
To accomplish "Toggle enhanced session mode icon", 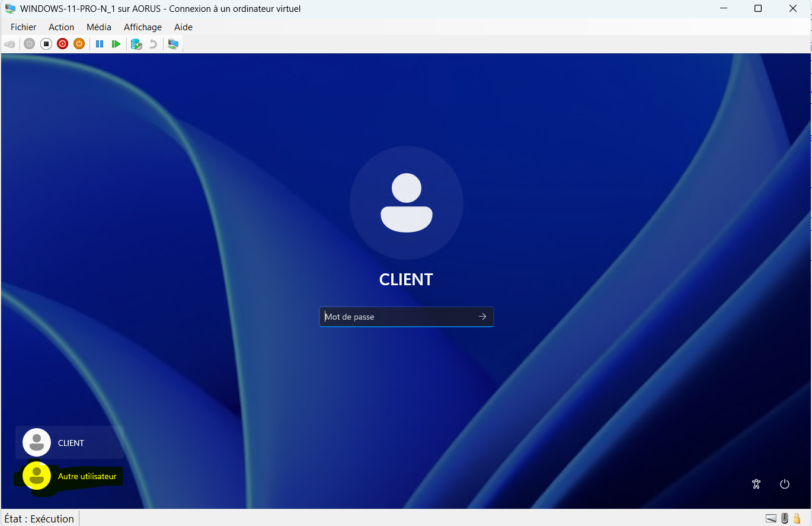I will tap(173, 44).
